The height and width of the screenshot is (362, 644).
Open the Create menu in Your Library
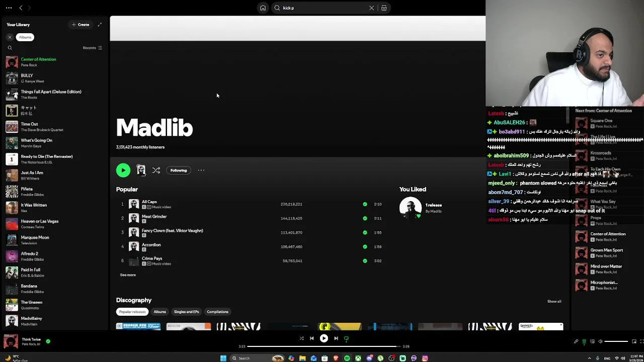point(80,25)
